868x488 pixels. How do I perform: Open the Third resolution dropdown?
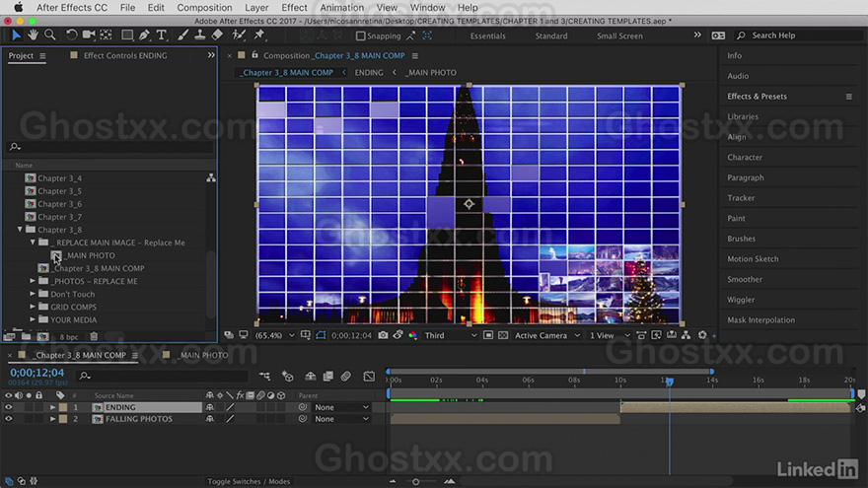450,335
